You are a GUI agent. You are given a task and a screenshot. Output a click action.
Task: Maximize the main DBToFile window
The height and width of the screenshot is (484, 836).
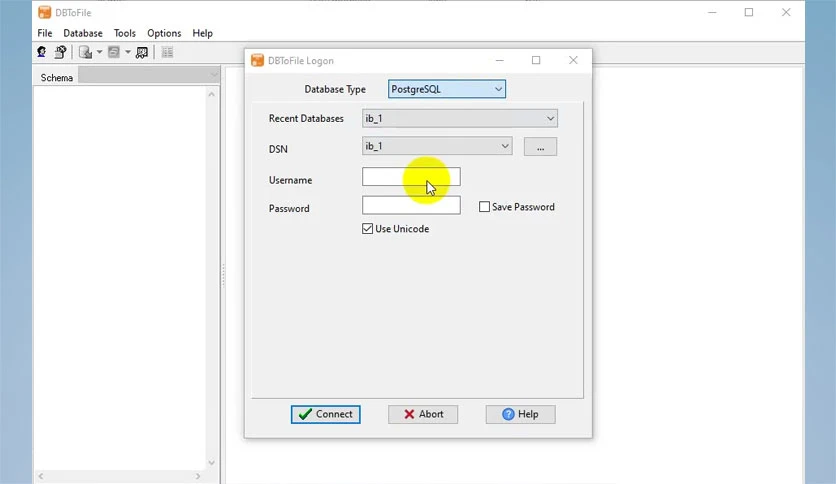[749, 12]
